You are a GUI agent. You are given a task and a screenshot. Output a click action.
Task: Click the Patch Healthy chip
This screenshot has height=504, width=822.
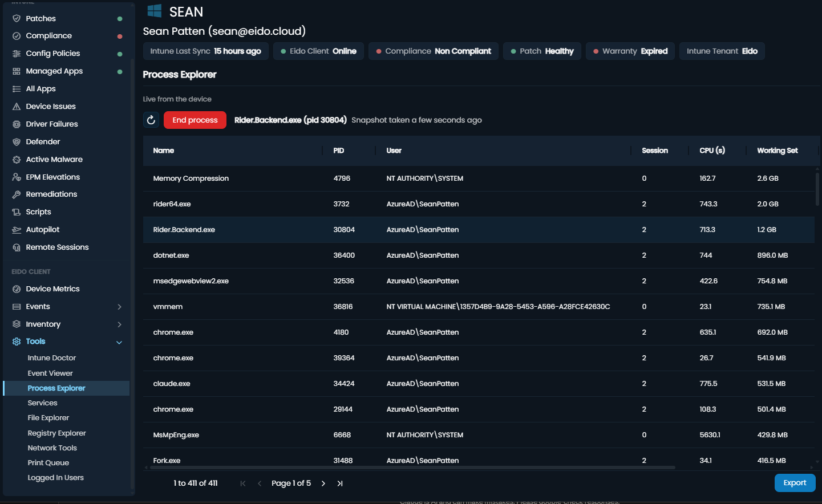click(x=542, y=51)
